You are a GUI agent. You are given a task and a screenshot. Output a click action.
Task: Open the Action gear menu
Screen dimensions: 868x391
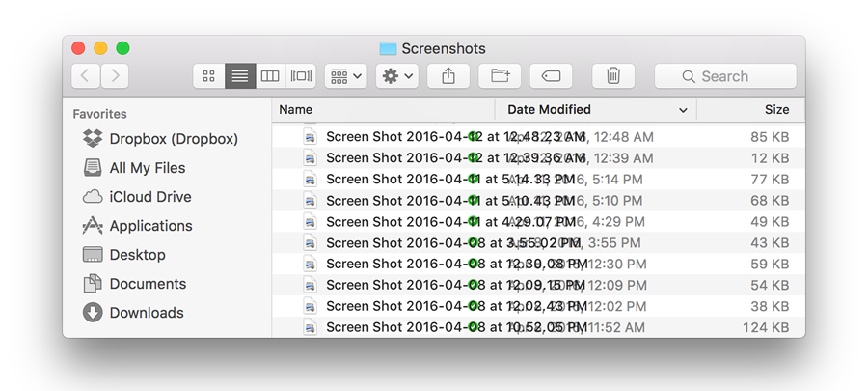point(397,76)
